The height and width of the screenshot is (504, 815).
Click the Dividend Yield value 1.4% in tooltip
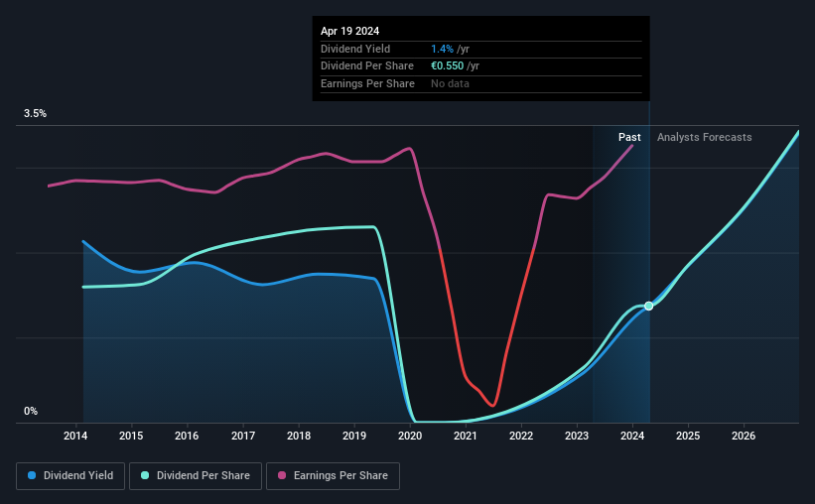pos(442,49)
